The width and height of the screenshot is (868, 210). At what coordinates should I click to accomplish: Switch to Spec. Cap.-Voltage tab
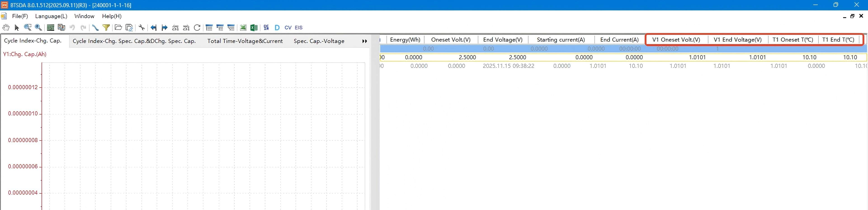click(x=319, y=41)
